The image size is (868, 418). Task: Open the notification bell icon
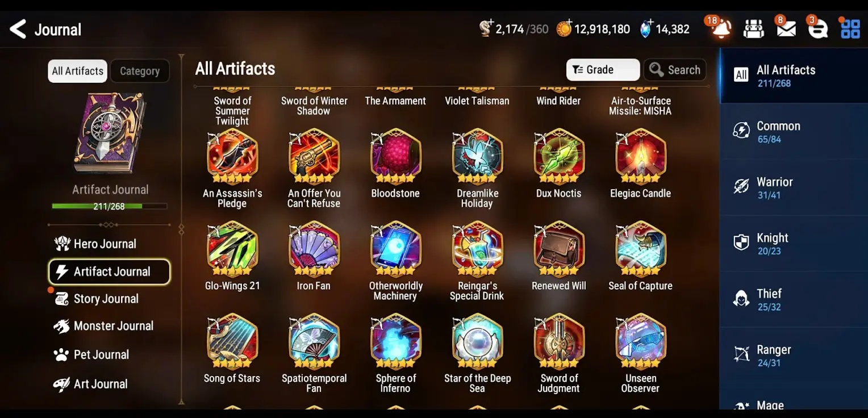click(721, 28)
